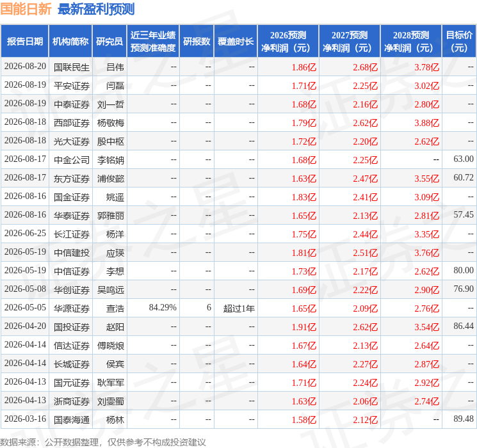Click researcher name 吕伟

115,67
